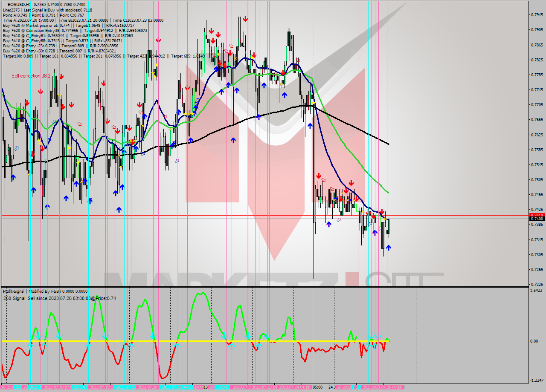Screen dimensions: 546x392
Task: Click the 05:00 time axis label
Action: 318,387
